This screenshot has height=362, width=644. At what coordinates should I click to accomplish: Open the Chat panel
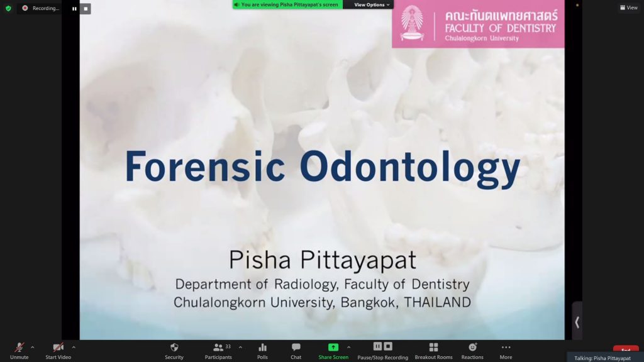(x=296, y=351)
